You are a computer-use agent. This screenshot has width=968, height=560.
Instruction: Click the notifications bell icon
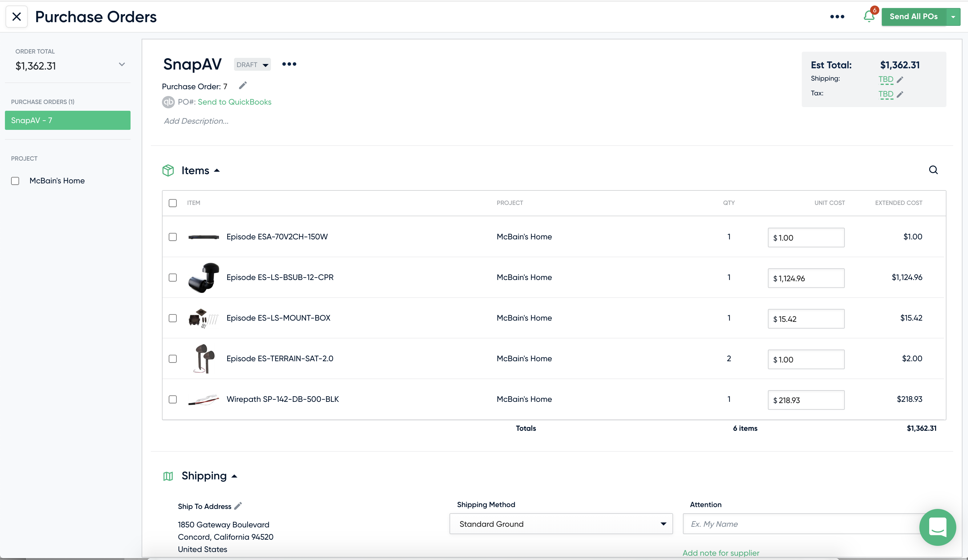869,17
